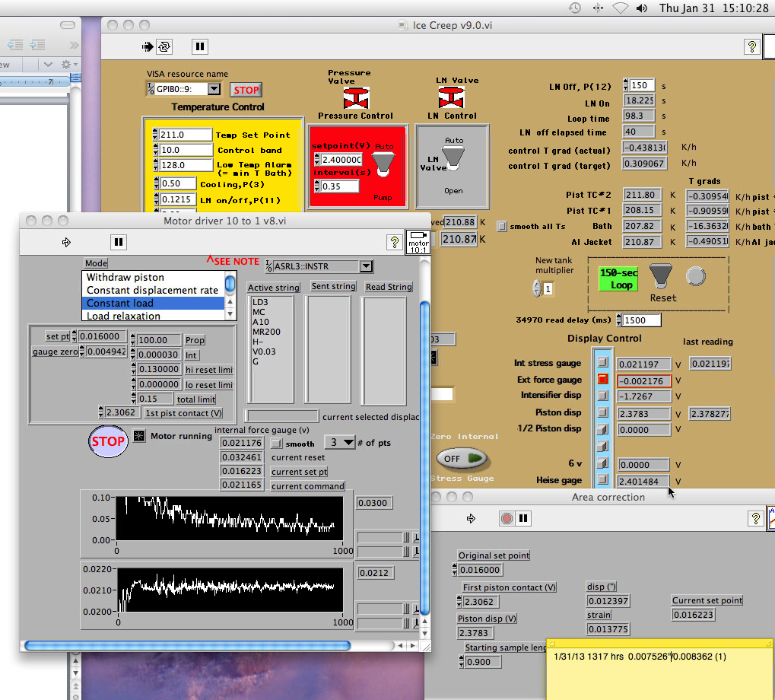Screen dimensions: 775x700
Task: Click the red STOP button beside VISA resource
Action: [x=246, y=90]
